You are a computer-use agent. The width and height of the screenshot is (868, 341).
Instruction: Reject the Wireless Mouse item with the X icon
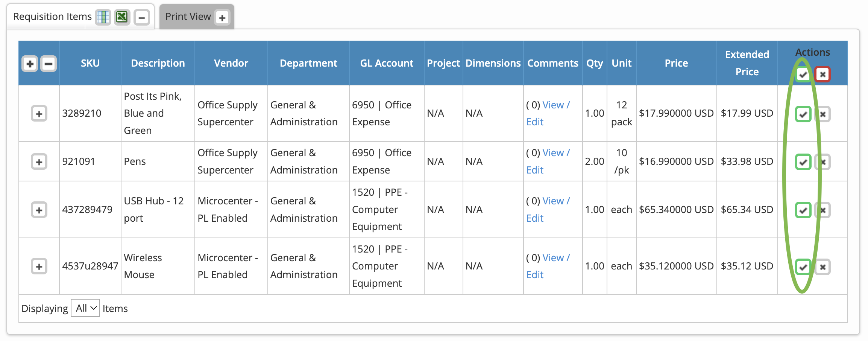click(823, 267)
